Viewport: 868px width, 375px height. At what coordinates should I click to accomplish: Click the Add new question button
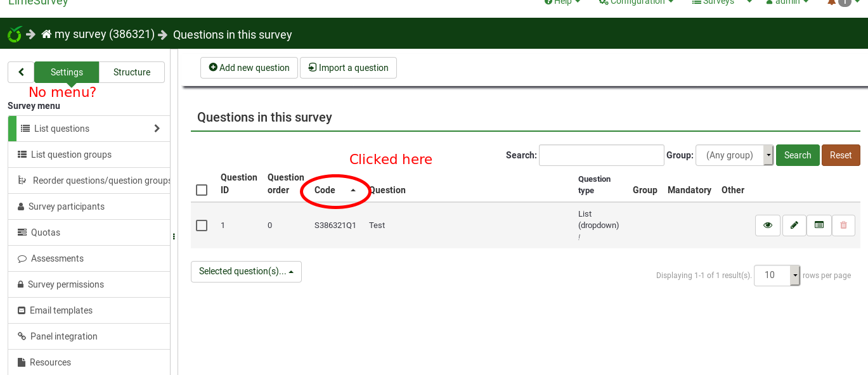(249, 68)
